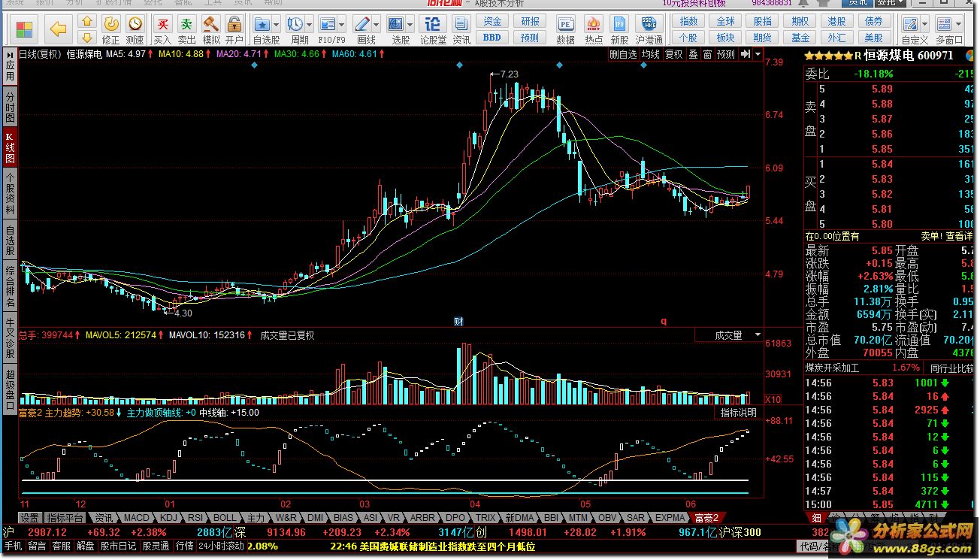Click the 港股 Hong Kong stocks button
This screenshot has height=560, width=980.
(836, 21)
